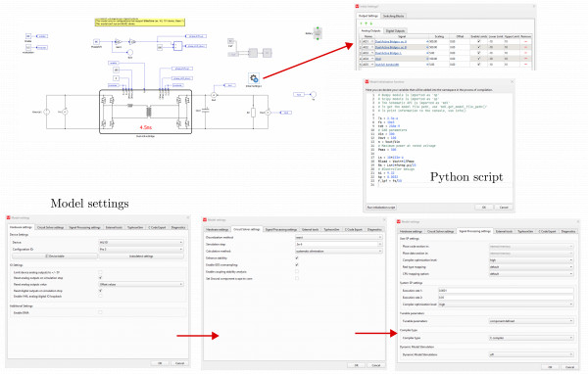
Task: Click the signal picker icon in AO5 row
Action: (x=427, y=65)
